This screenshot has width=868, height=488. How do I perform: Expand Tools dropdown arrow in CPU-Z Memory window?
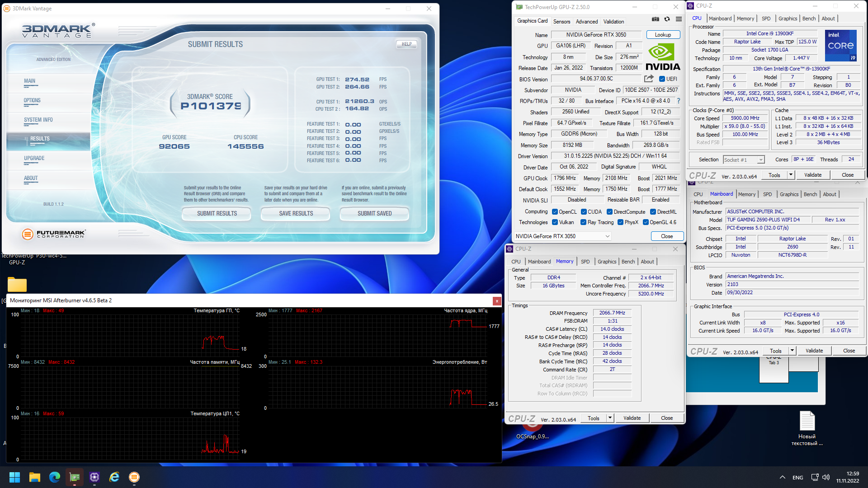(610, 418)
